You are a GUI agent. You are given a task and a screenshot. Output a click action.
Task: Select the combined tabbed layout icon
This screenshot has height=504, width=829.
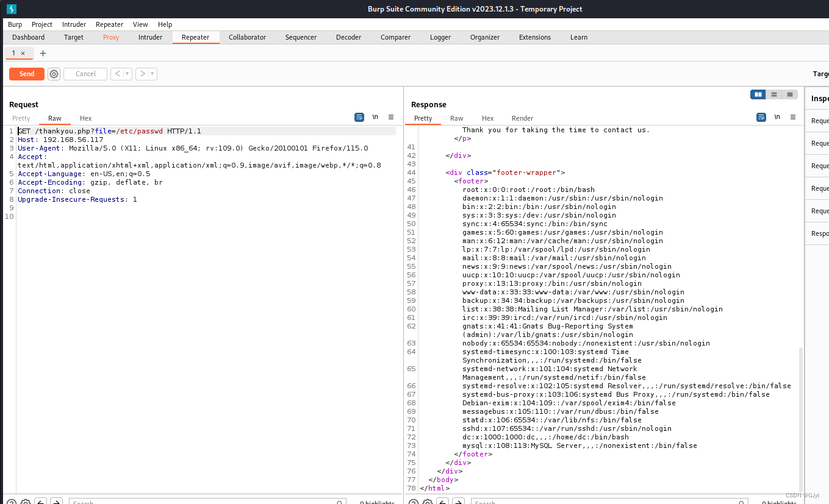click(x=790, y=94)
